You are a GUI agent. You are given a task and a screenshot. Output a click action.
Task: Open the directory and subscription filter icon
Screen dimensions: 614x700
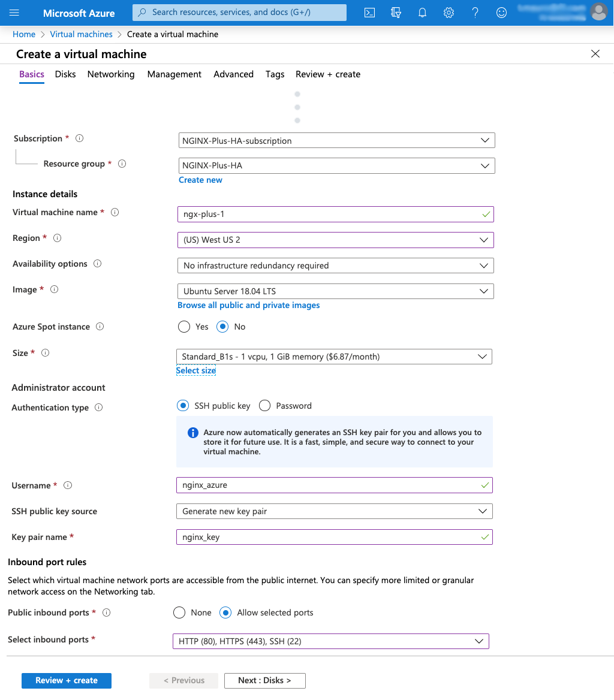[x=396, y=12]
